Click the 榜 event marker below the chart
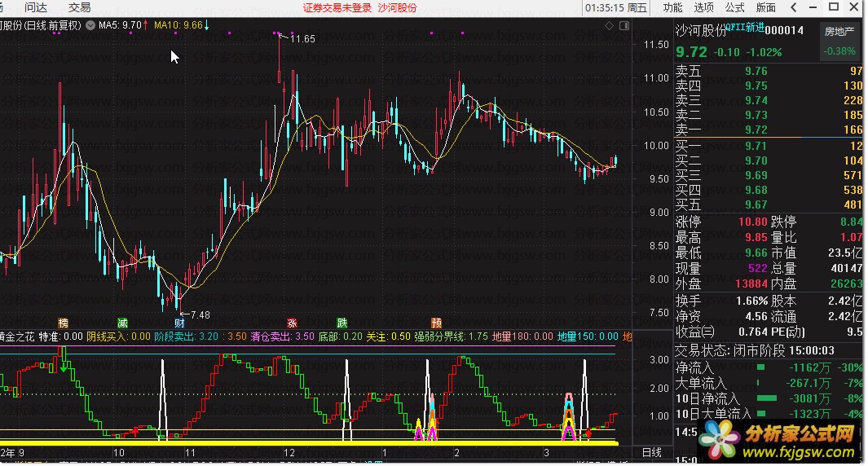This screenshot has width=868, height=466. [x=63, y=323]
